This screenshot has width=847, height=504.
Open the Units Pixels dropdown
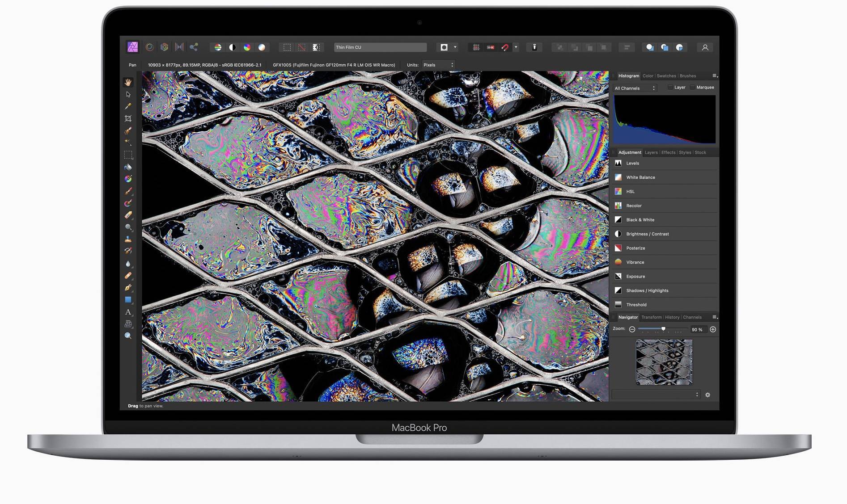coord(438,65)
